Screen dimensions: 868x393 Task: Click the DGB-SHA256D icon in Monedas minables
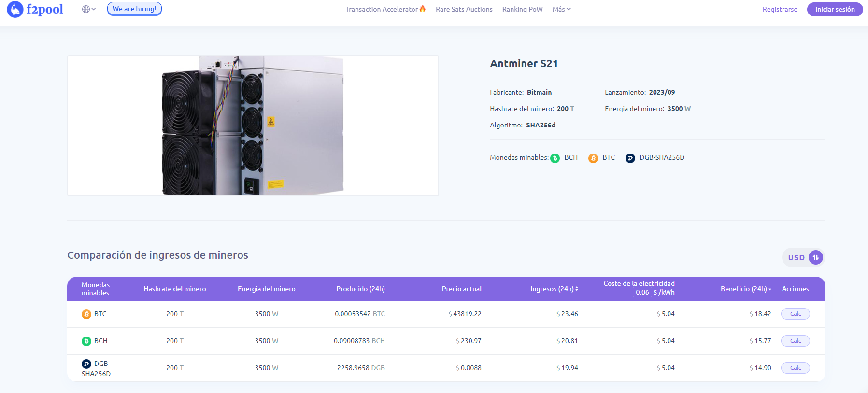click(630, 158)
